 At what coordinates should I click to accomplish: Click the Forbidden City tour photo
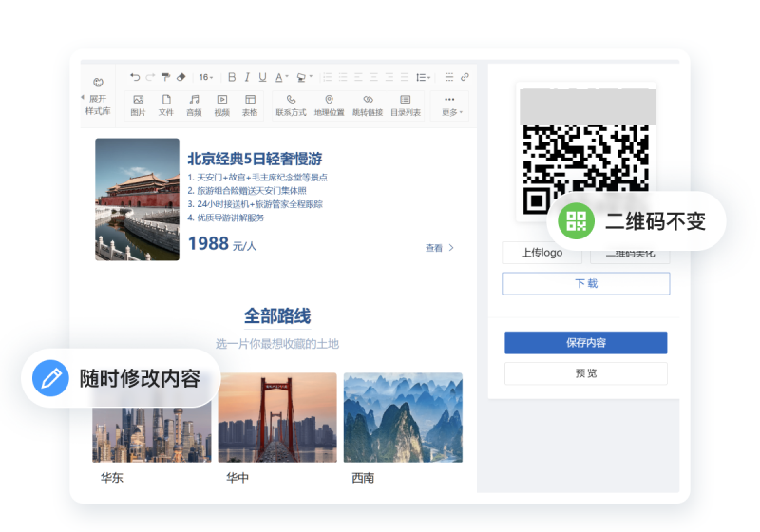point(137,199)
